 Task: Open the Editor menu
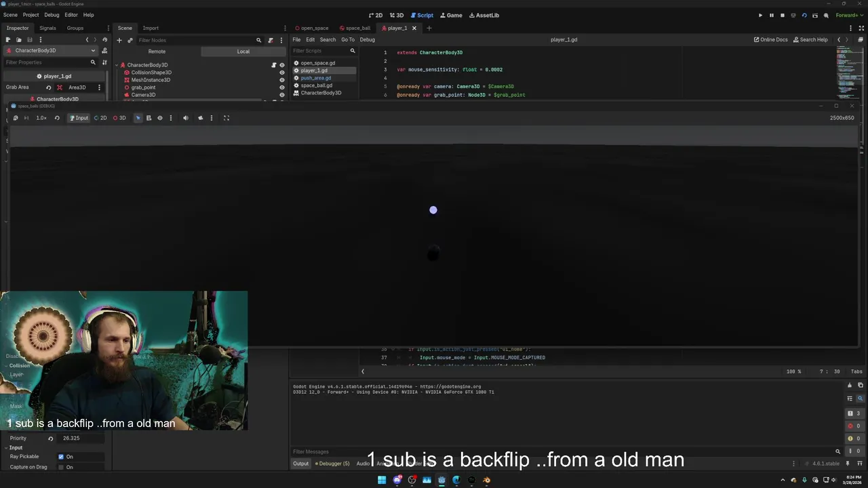pyautogui.click(x=71, y=15)
